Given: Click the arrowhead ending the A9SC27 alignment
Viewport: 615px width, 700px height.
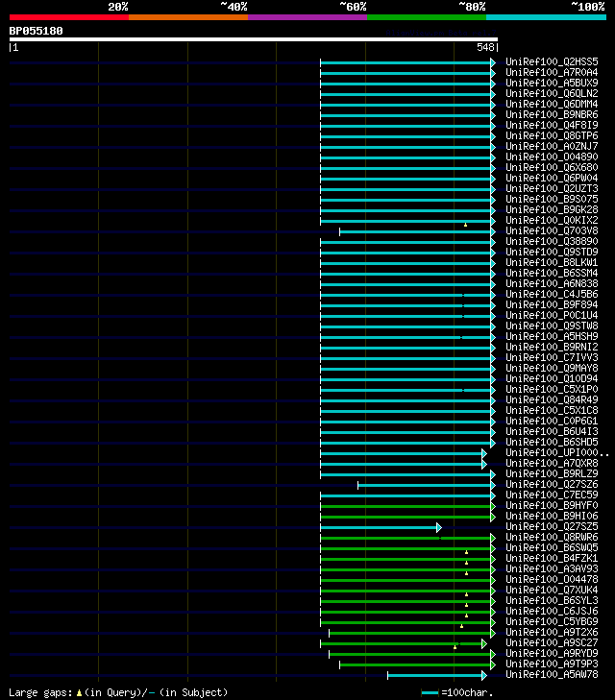Looking at the screenshot, I should [x=484, y=643].
